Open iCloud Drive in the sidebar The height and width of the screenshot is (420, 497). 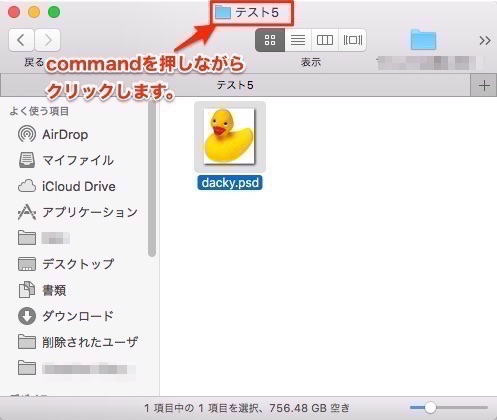coord(67,186)
